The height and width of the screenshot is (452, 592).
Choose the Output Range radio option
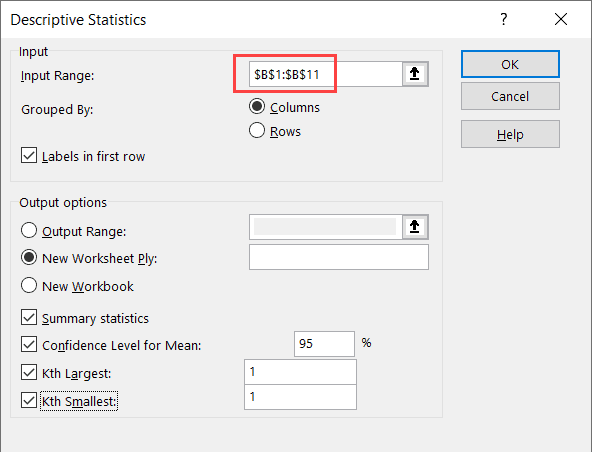[x=29, y=230]
